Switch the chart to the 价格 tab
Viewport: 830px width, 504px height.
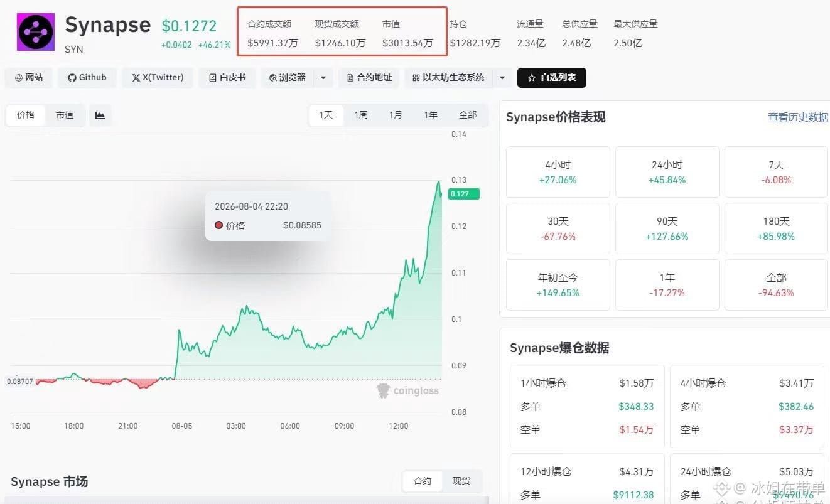(26, 115)
